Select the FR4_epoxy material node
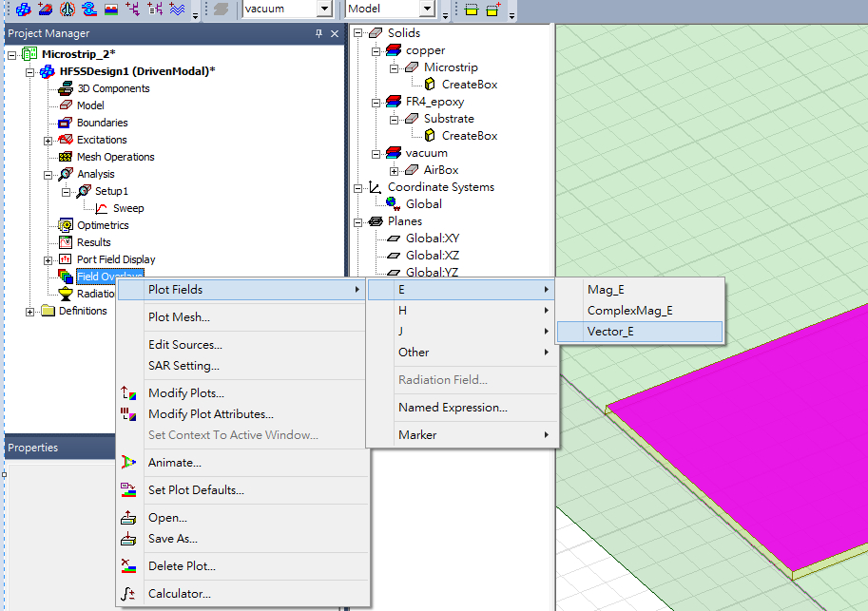Screen dimensions: 868x611 tap(434, 102)
